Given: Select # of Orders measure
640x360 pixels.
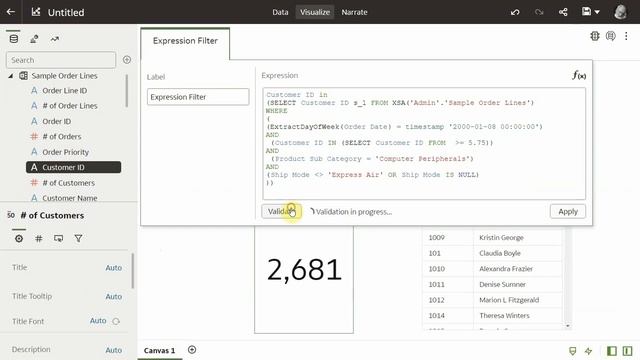Looking at the screenshot, I should [x=62, y=136].
